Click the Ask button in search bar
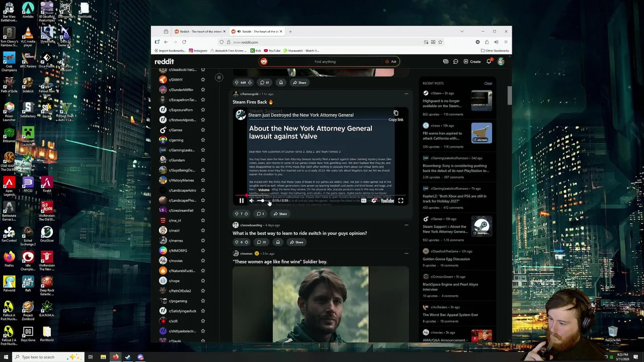The width and height of the screenshot is (644, 362). (391, 61)
